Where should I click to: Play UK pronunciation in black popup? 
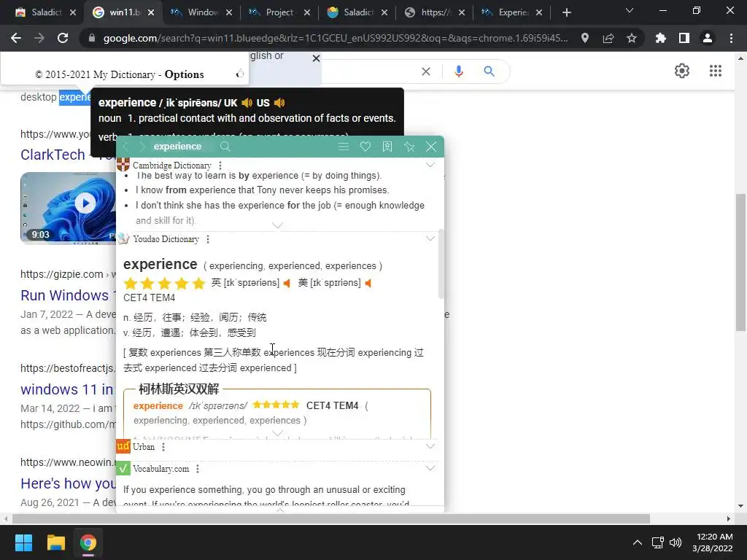point(247,103)
